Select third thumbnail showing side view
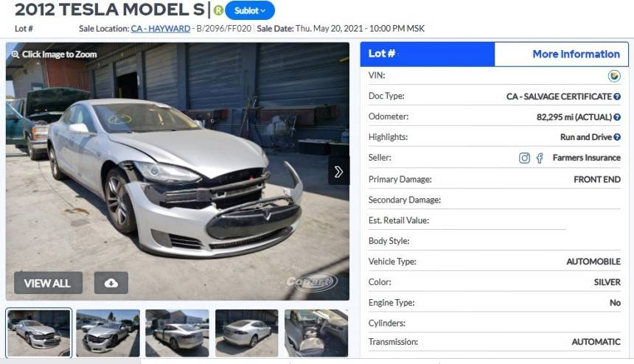Image resolution: width=634 pixels, height=364 pixels. [177, 333]
